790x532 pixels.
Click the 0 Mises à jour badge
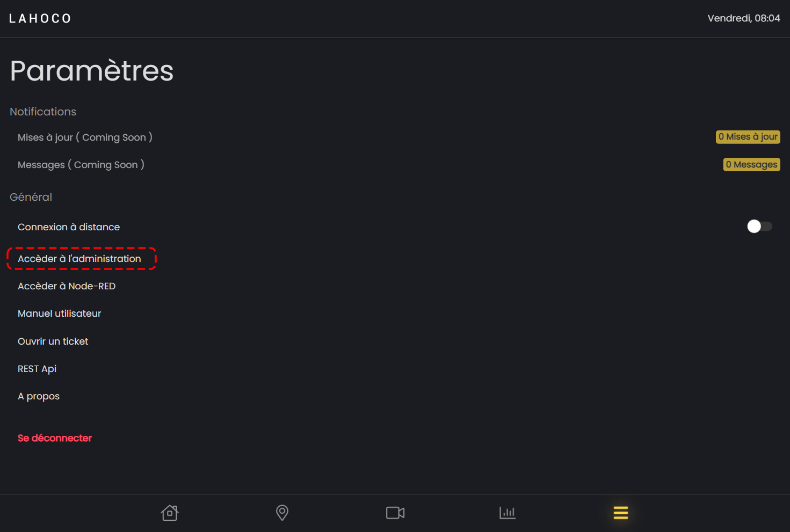748,137
